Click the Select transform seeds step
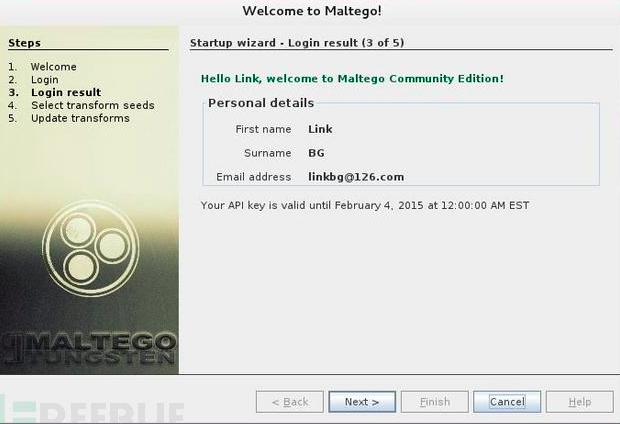620x424 pixels. click(x=93, y=105)
